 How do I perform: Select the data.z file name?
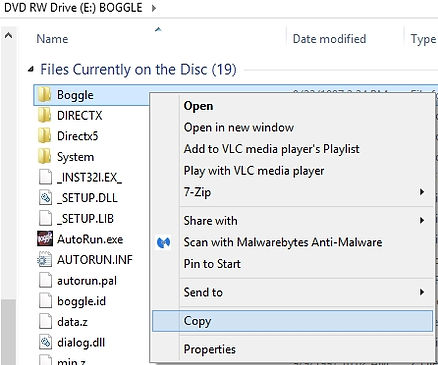[x=72, y=322]
